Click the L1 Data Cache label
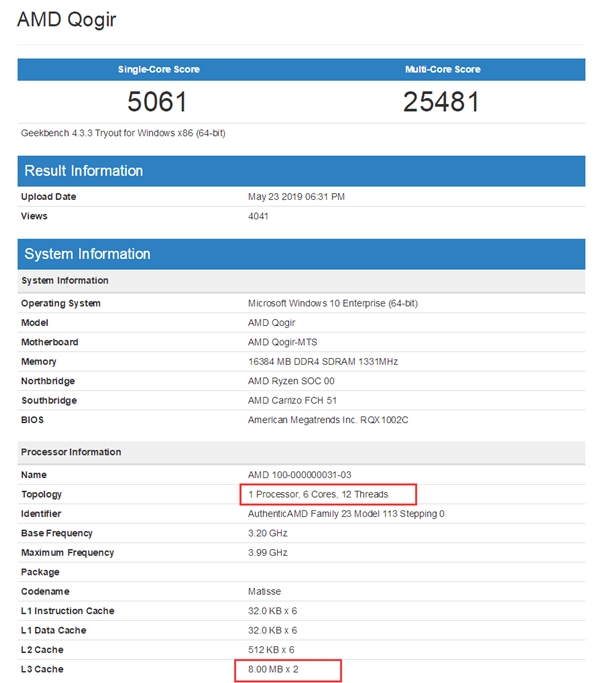This screenshot has height=683, width=600. pos(54,630)
